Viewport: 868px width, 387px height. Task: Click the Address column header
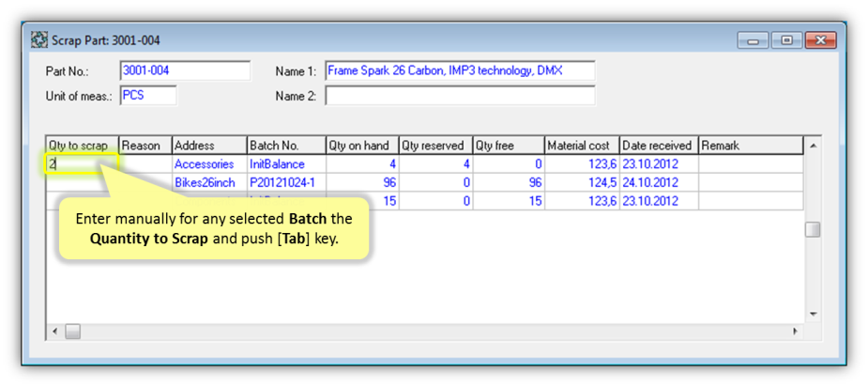pos(210,146)
